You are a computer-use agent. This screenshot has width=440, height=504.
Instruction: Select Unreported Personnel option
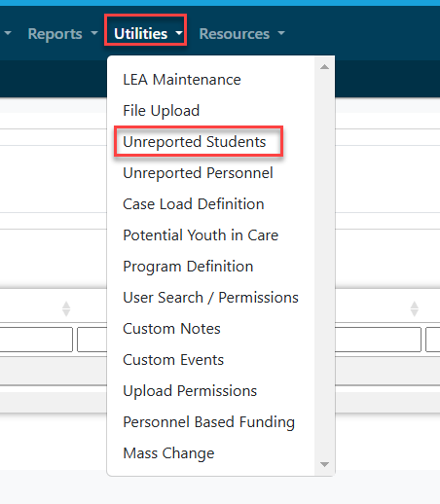(198, 173)
